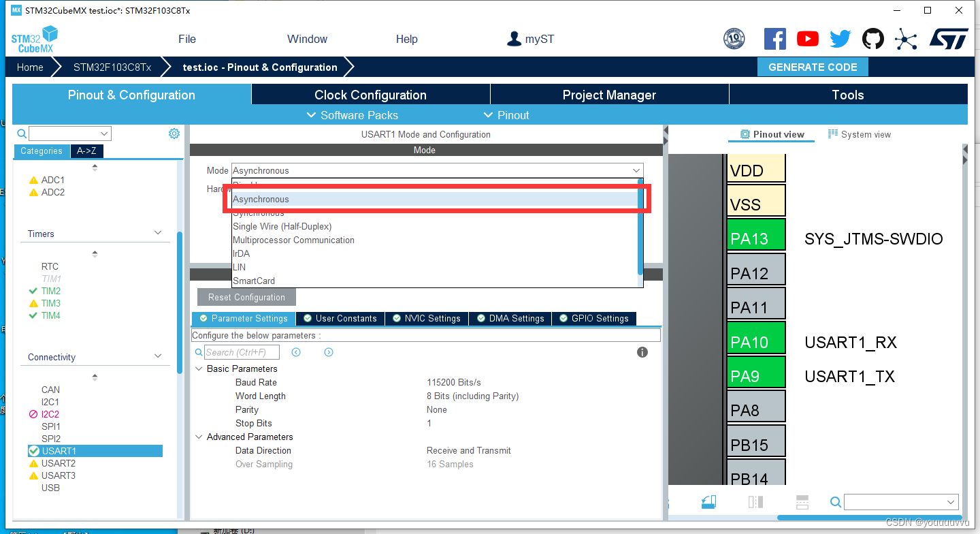Open the GitHub icon in header
The width and height of the screenshot is (980, 534).
pos(873,39)
